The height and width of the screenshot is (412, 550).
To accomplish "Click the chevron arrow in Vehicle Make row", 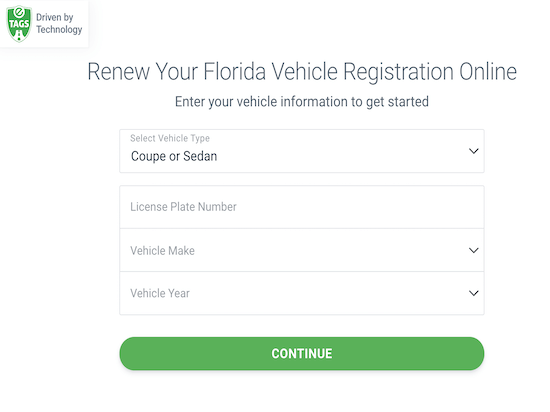I will pyautogui.click(x=474, y=250).
